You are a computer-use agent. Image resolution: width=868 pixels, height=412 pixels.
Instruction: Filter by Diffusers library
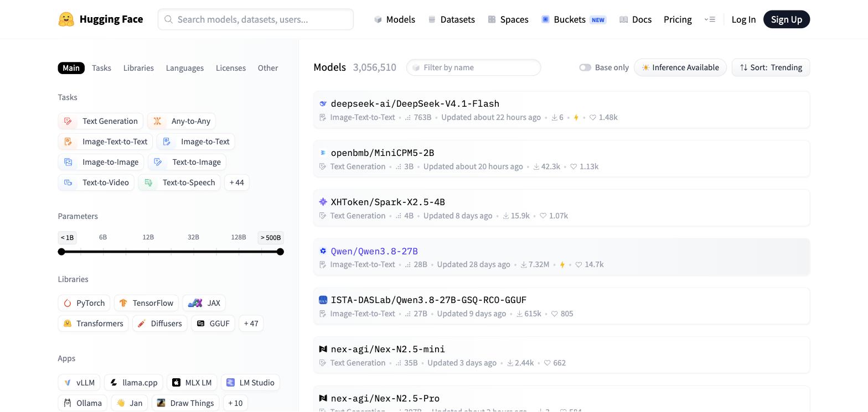[x=160, y=324]
